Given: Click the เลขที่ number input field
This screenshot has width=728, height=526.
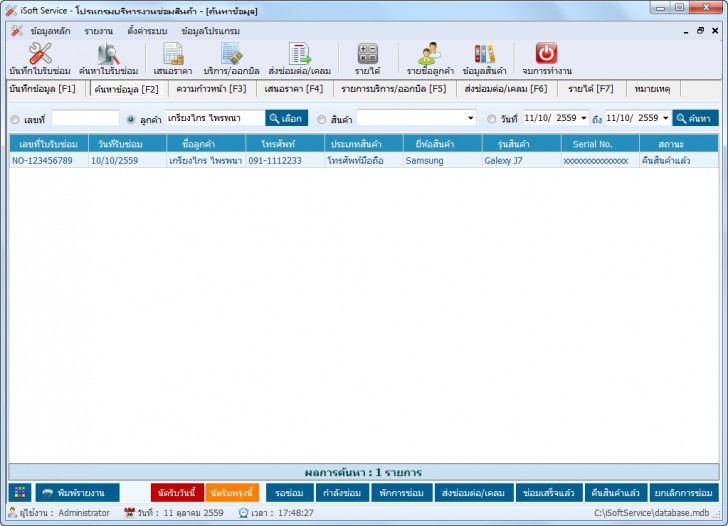Looking at the screenshot, I should click(85, 118).
